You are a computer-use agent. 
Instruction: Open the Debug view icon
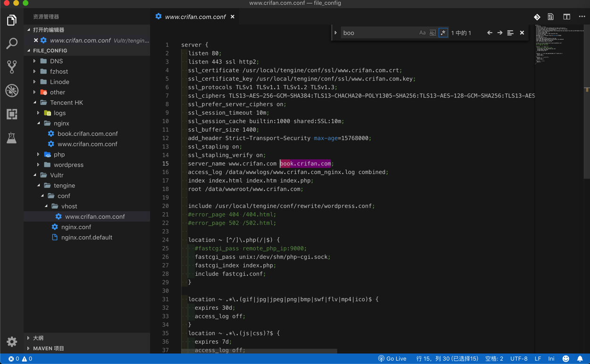tap(12, 90)
